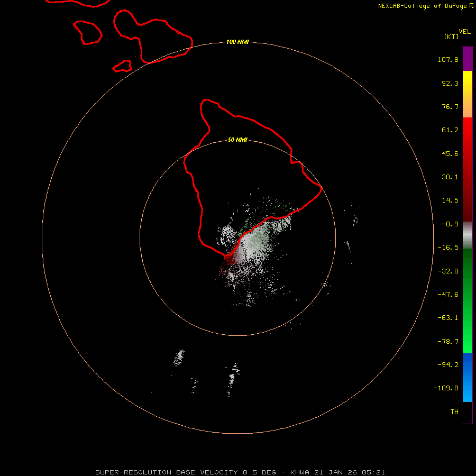The image size is (476, 476).
Task: Click the purple segment of the velocity color bar
Action: 467,59
